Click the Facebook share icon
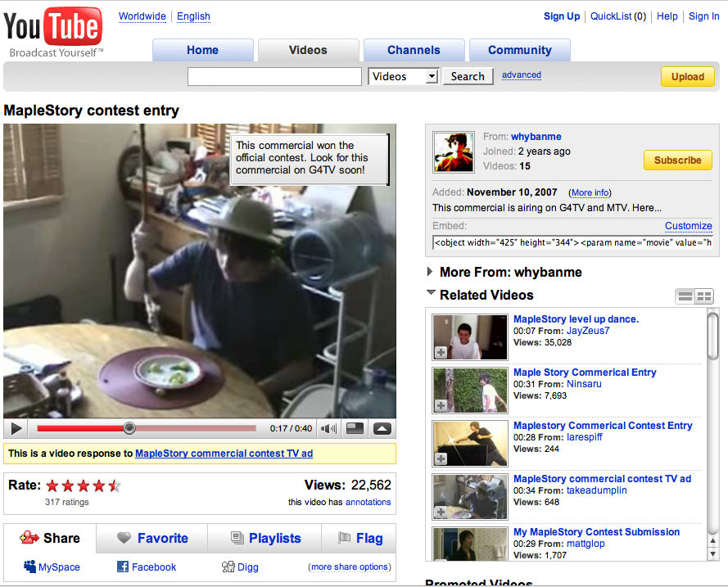Image resolution: width=728 pixels, height=587 pixels. [x=123, y=567]
